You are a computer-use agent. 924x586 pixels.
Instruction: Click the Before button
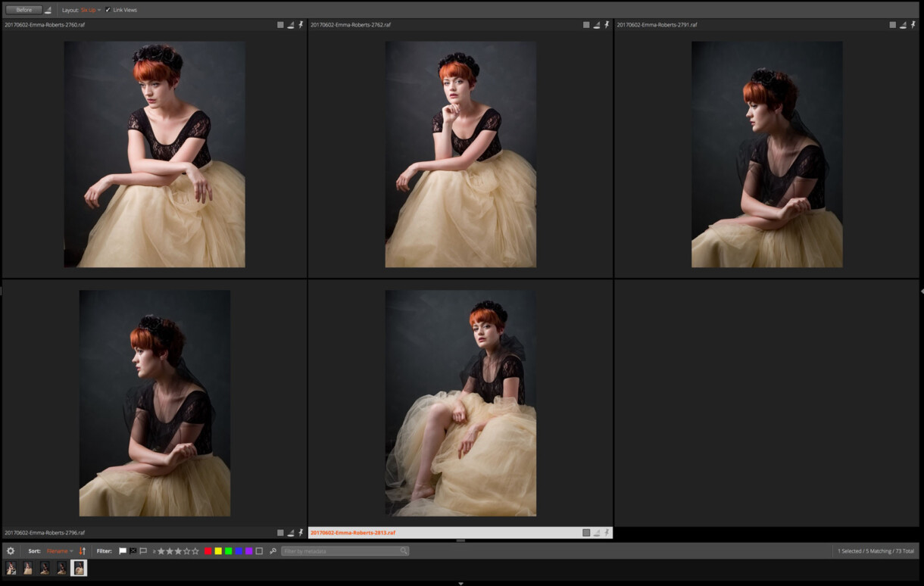tap(24, 10)
